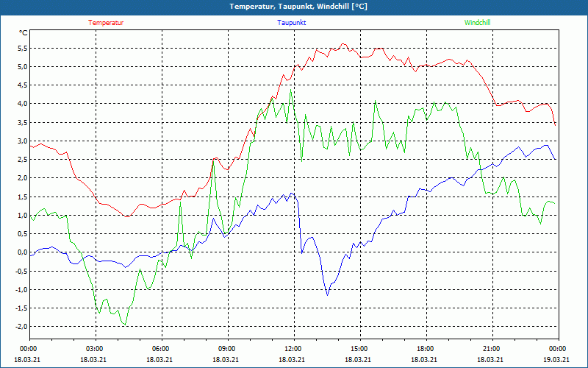Click the 06:00 time axis label

point(160,349)
